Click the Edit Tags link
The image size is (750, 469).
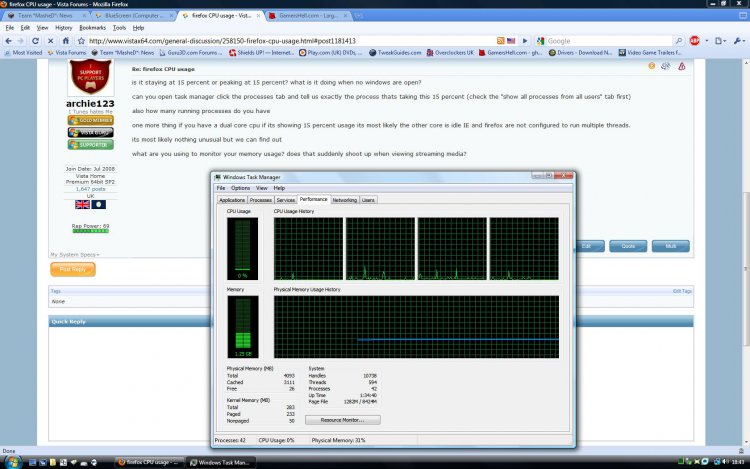point(682,291)
